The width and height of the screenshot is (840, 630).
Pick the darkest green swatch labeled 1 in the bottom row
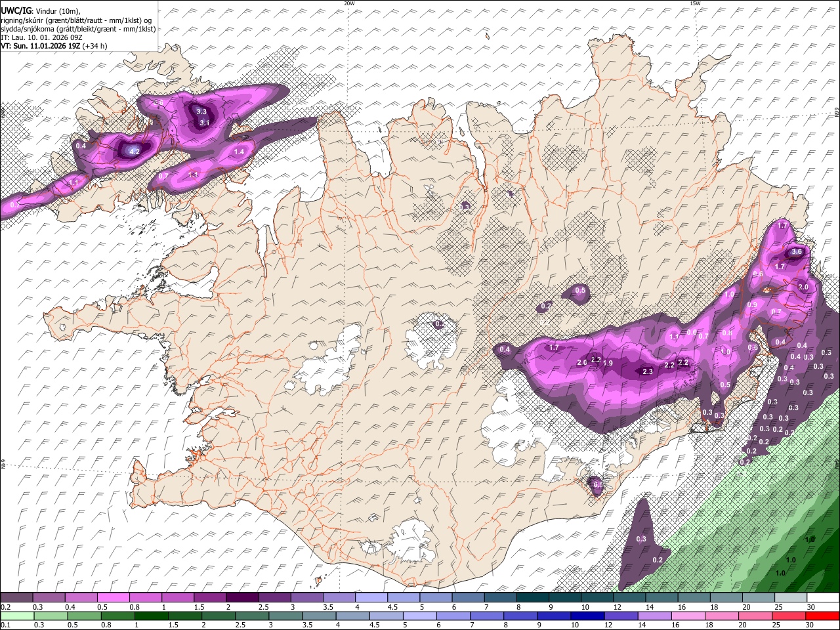[152, 616]
